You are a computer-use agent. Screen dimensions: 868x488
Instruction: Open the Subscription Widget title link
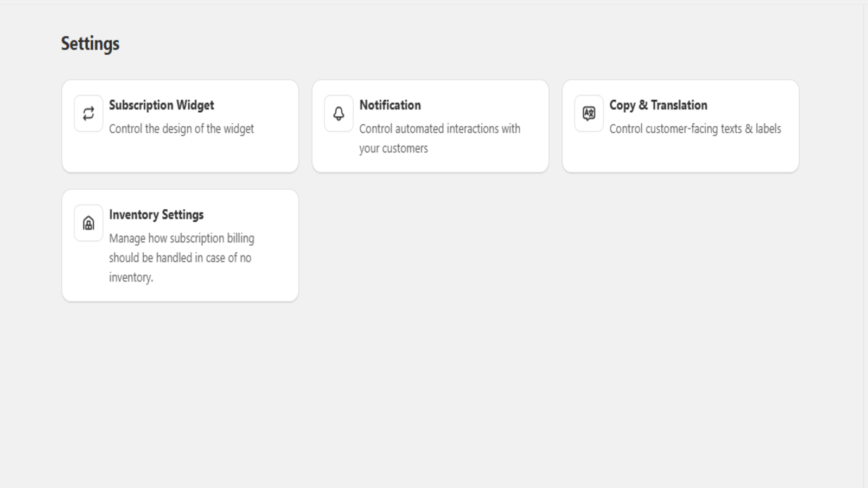point(161,105)
